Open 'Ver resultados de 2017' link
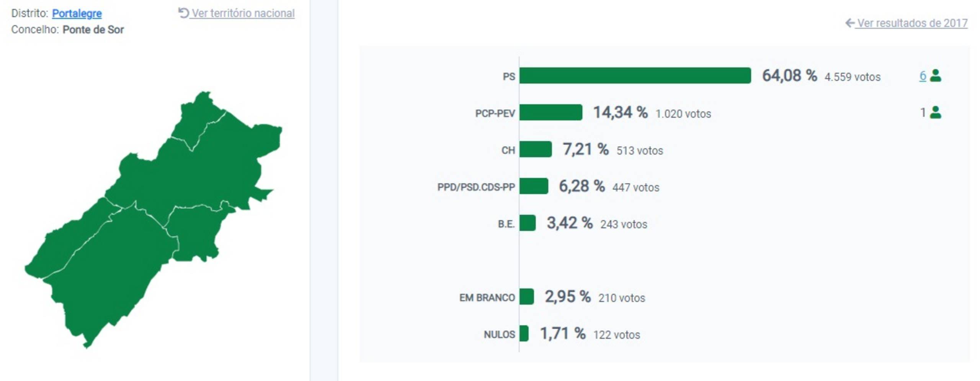The width and height of the screenshot is (980, 381). click(912, 23)
